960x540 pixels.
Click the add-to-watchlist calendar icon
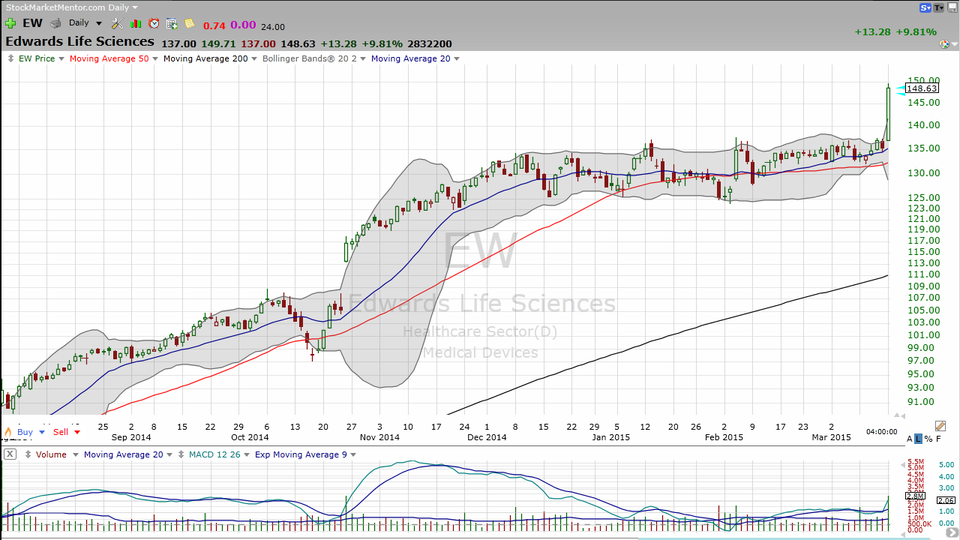[x=172, y=23]
